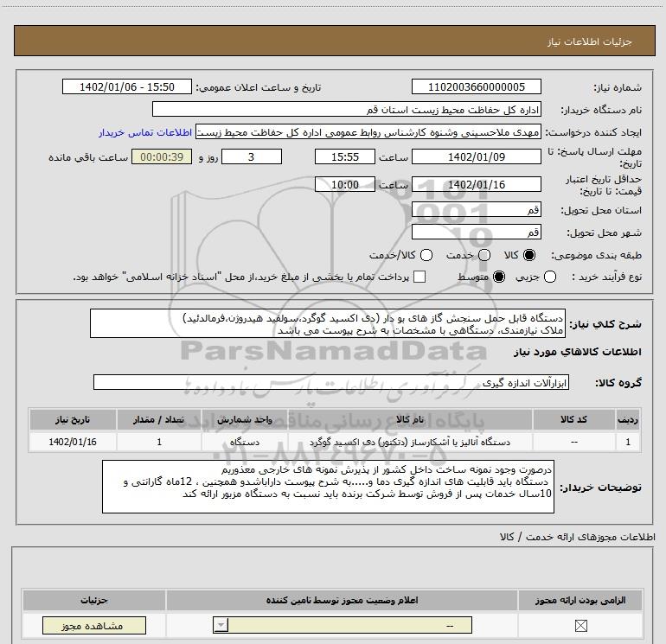Choose the جزیی purchase process radio

click(550, 277)
